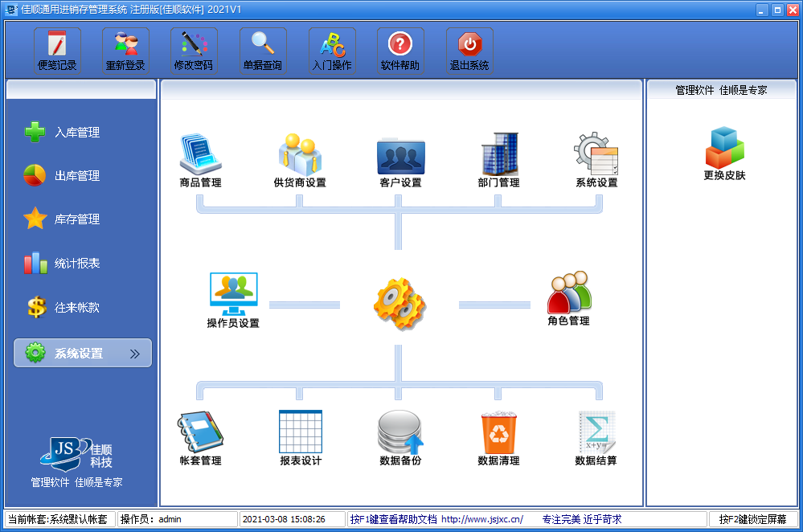Viewport: 803px width, 532px height.
Task: Click 操作员: admin status field
Action: pos(177,519)
